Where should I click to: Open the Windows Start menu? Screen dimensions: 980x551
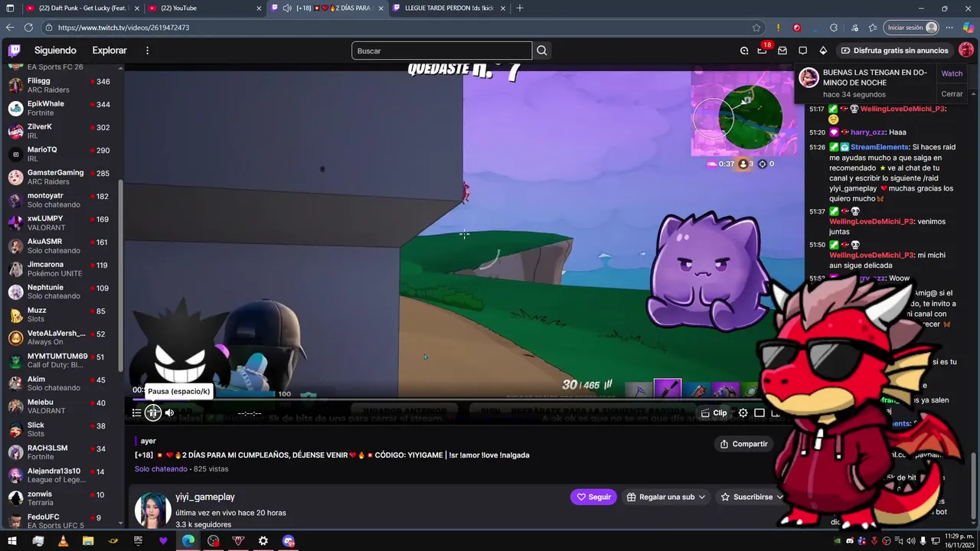pos(11,541)
